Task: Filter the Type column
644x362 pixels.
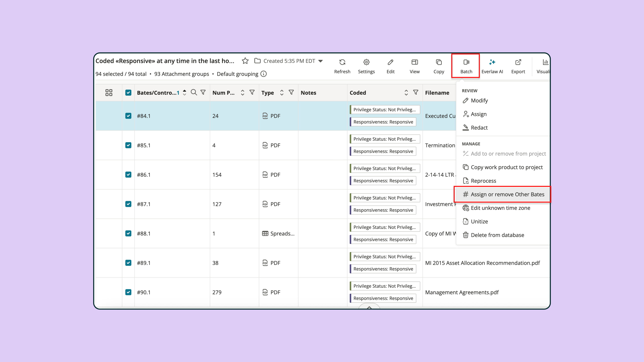Action: [x=291, y=93]
